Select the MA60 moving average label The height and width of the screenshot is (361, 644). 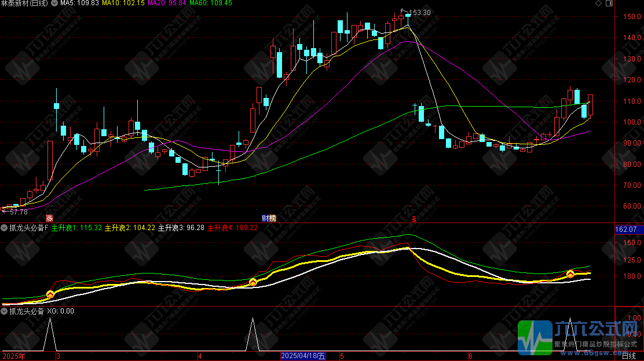point(211,3)
